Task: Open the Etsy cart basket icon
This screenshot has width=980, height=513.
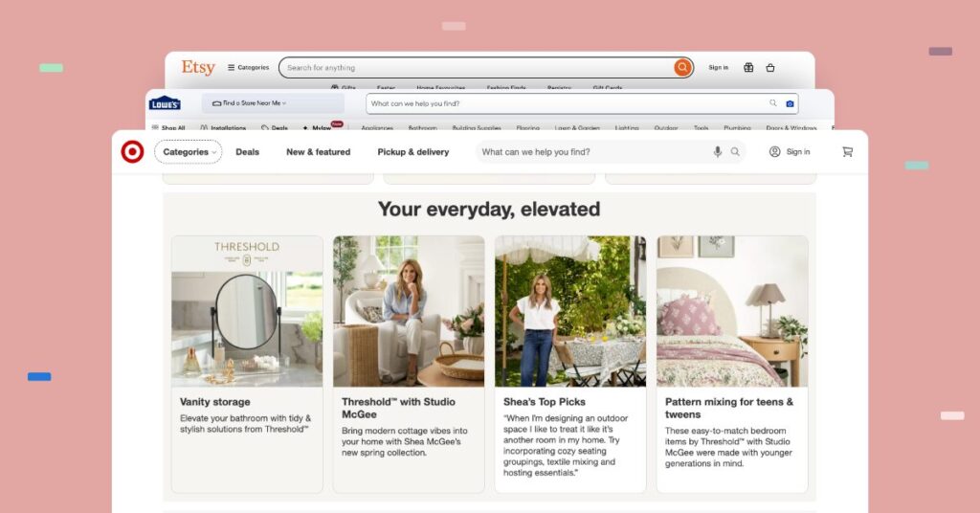Action: pos(770,68)
